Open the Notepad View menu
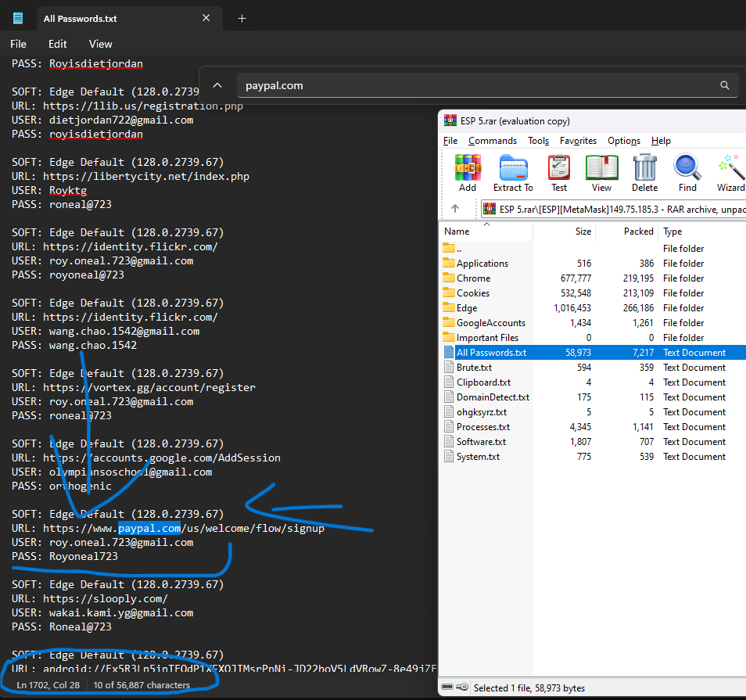 [100, 44]
